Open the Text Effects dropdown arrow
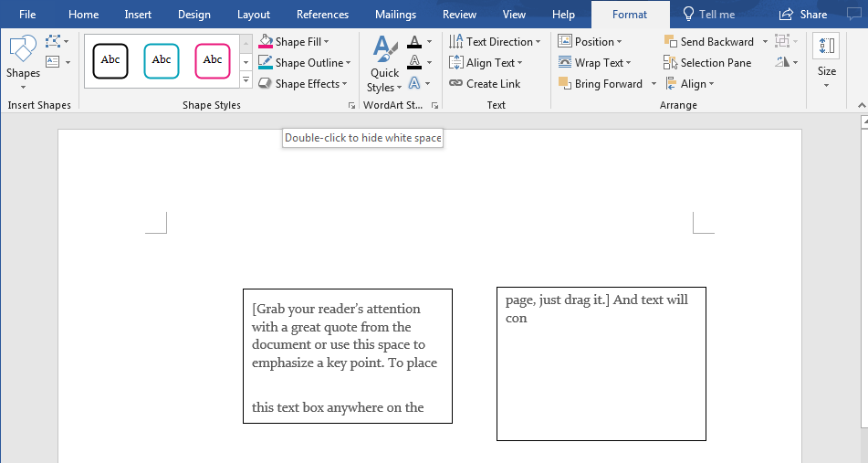This screenshot has width=868, height=463. (428, 84)
